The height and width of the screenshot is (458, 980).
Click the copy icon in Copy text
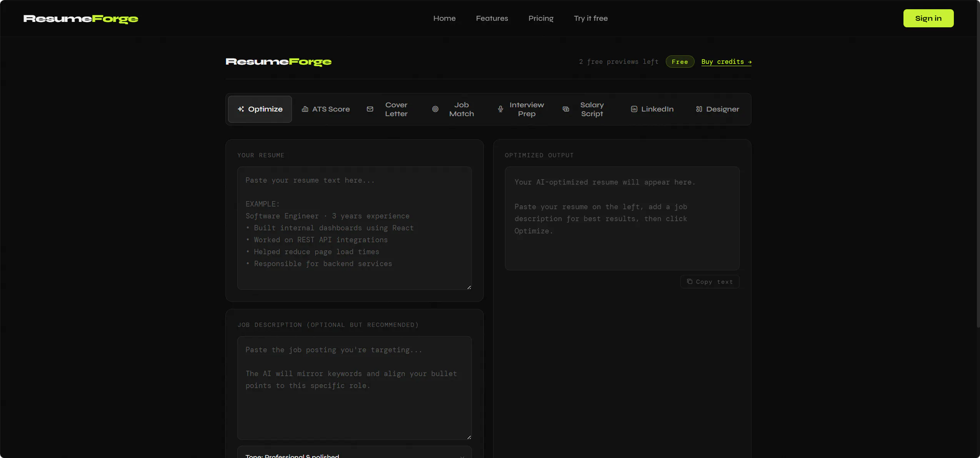coord(690,281)
